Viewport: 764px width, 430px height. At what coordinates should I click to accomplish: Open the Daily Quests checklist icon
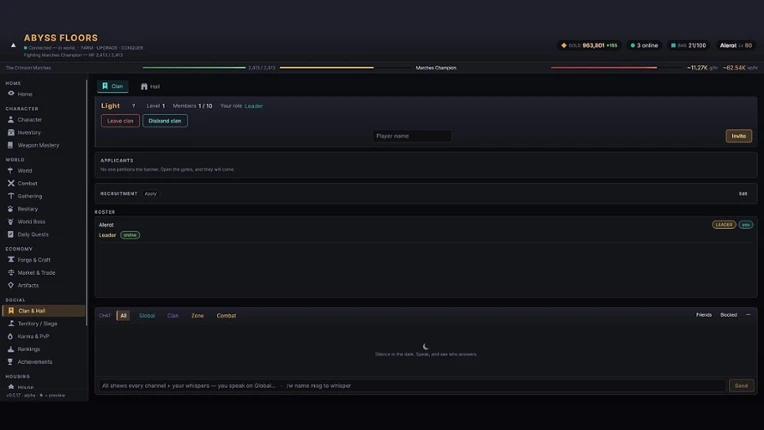11,234
